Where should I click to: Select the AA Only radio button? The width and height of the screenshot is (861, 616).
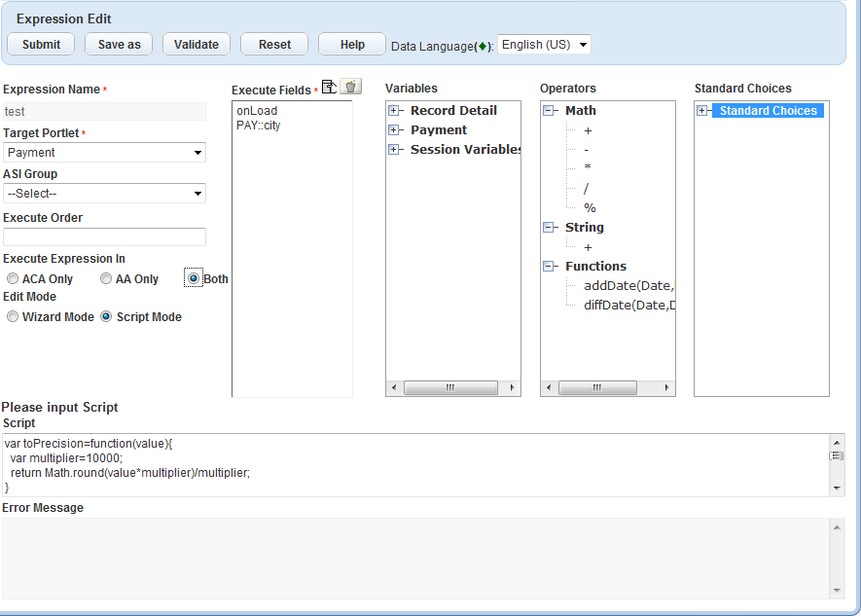pyautogui.click(x=106, y=279)
